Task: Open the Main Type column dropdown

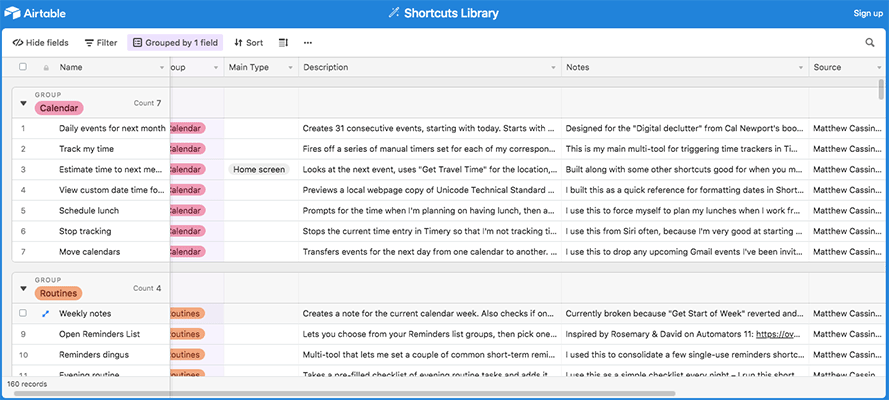Action: (x=290, y=67)
